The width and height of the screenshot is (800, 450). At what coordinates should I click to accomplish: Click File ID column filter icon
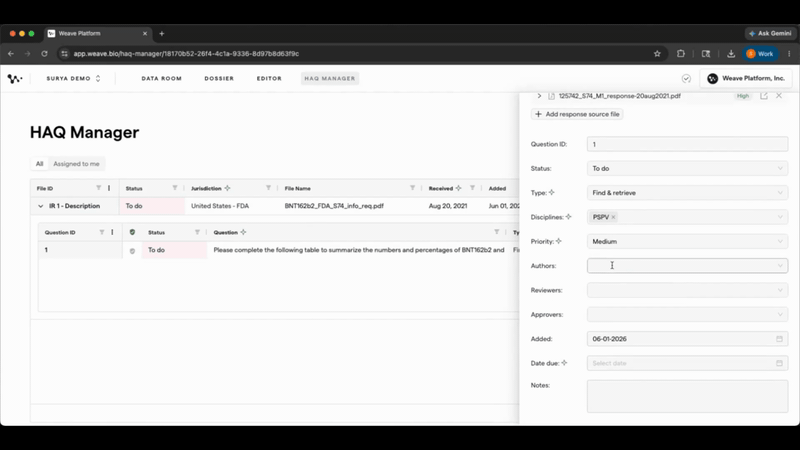[98, 188]
